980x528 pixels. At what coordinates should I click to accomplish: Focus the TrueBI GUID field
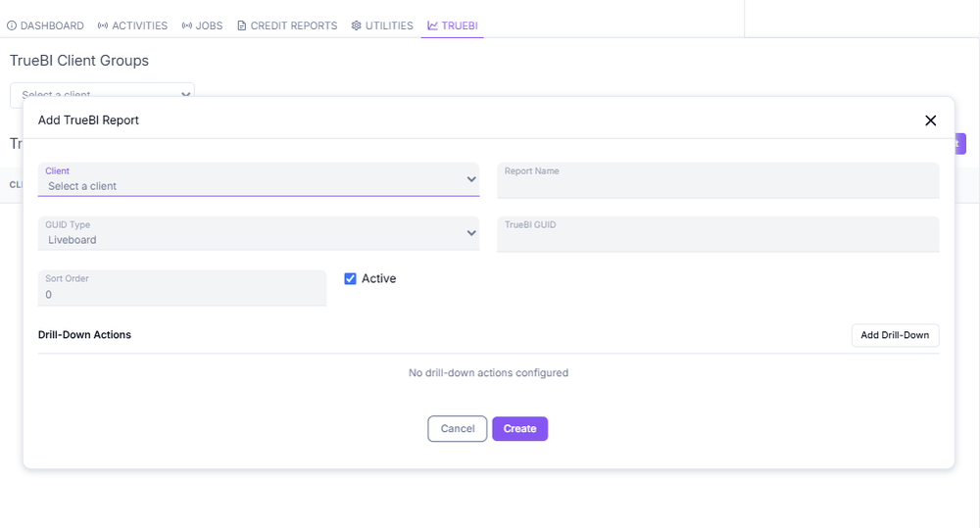[x=718, y=234]
